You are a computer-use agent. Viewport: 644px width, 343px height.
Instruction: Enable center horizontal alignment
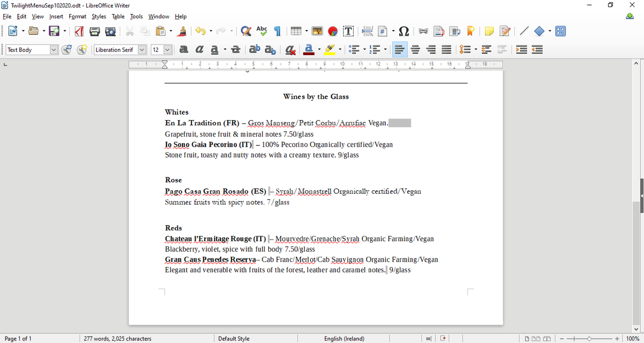(416, 50)
